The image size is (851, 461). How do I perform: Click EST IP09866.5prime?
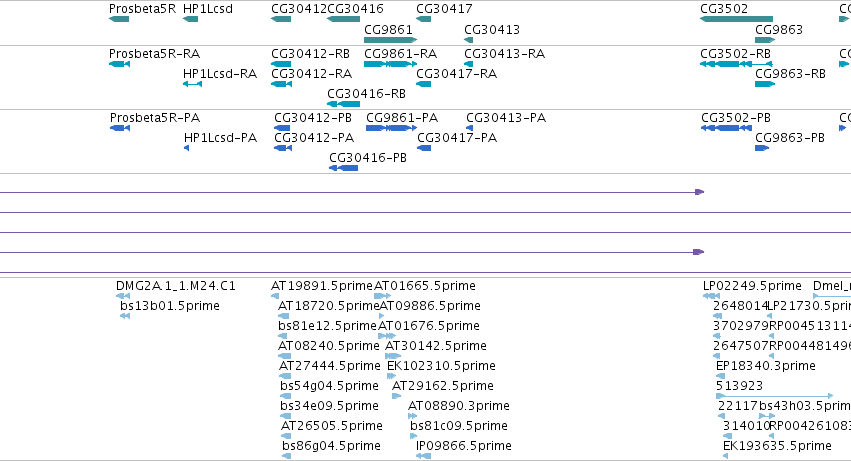click(463, 446)
